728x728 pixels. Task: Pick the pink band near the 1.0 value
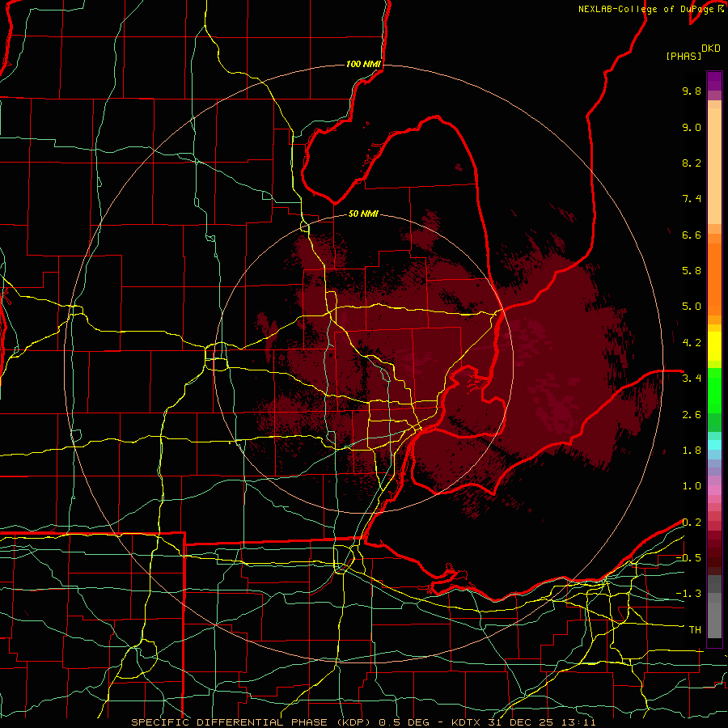[x=714, y=490]
